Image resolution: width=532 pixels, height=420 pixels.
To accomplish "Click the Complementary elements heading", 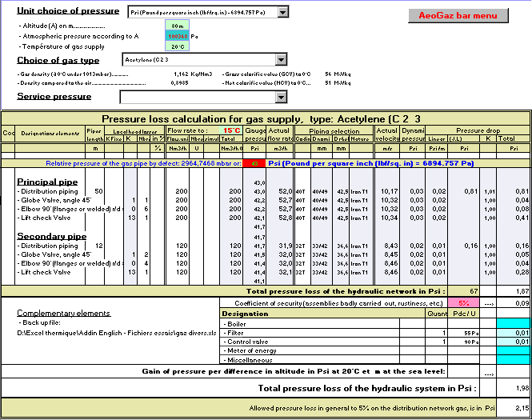I will click(x=64, y=313).
